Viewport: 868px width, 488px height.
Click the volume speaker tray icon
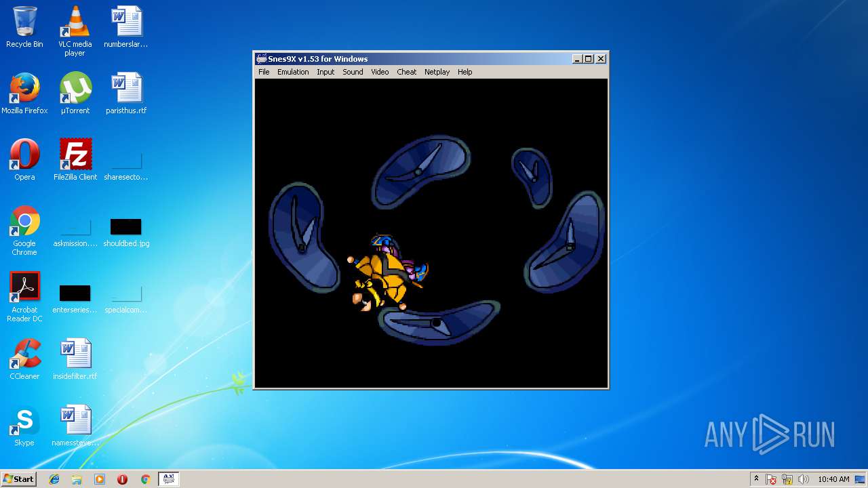804,479
